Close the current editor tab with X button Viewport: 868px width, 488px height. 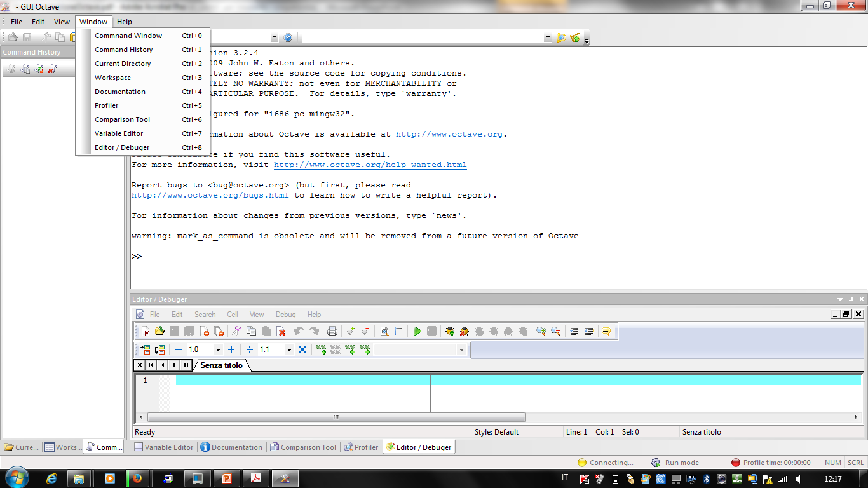(x=140, y=365)
